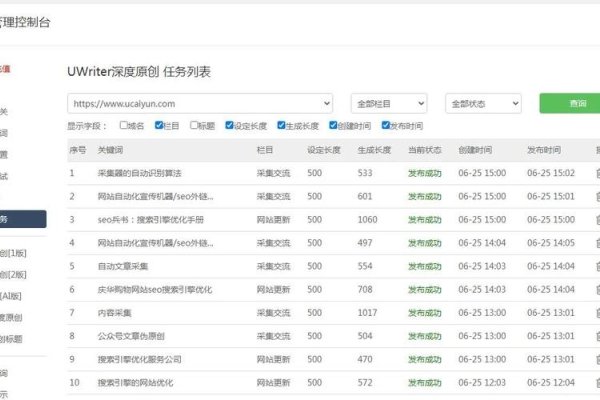Select keyword 采集器的自动识别算法 in row 1
Image resolution: width=600 pixels, height=400 pixels.
click(x=139, y=173)
